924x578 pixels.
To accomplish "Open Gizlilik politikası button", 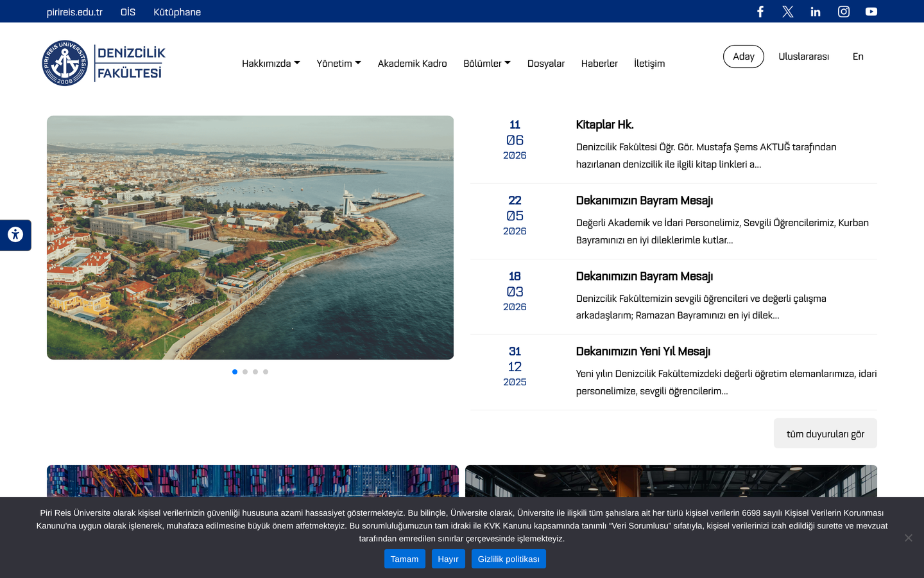I will [508, 559].
